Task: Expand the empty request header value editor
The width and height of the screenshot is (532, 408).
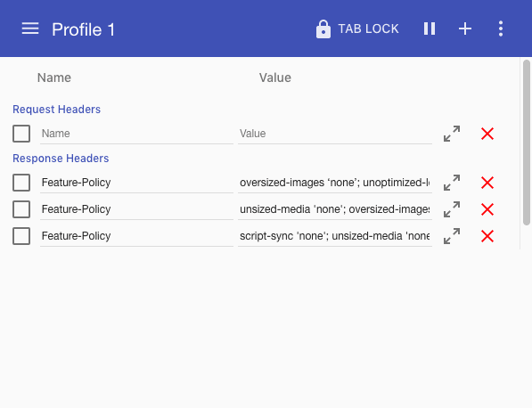Action: (452, 134)
